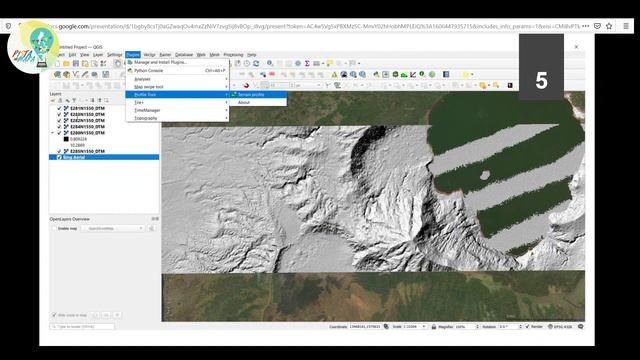Viewport: 640px width, 360px height.
Task: Toggle visibility of E284N1550_DTM layer
Action: 59,127
